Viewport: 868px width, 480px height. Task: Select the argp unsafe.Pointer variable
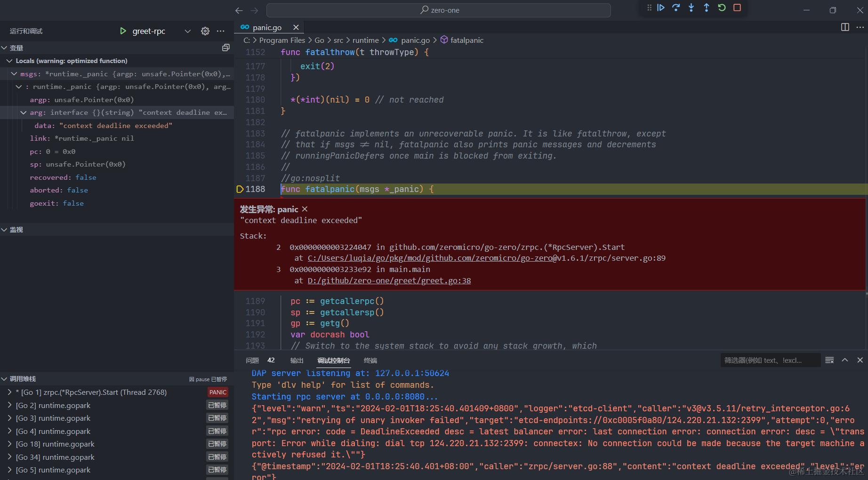(x=117, y=100)
